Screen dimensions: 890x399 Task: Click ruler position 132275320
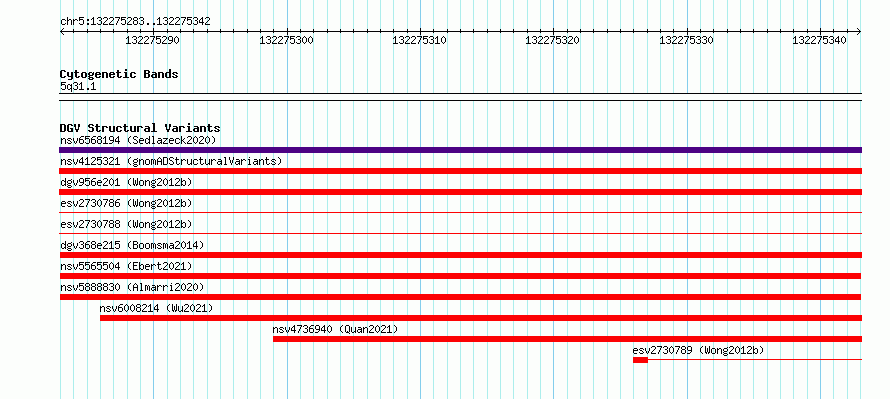tap(553, 40)
